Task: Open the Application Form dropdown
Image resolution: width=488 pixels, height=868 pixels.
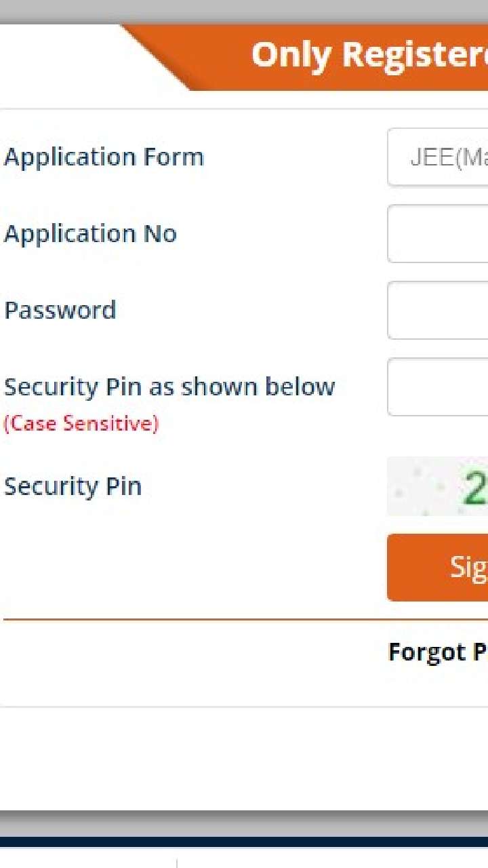Action: click(439, 157)
